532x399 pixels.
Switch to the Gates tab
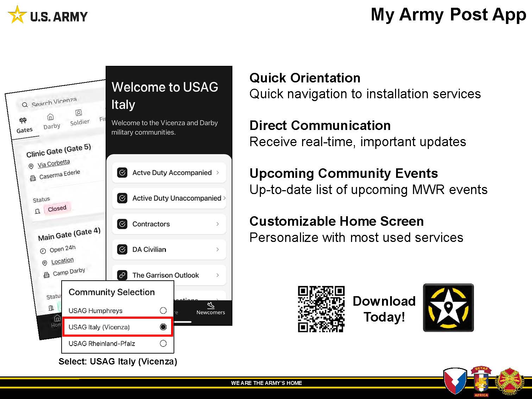(x=24, y=125)
